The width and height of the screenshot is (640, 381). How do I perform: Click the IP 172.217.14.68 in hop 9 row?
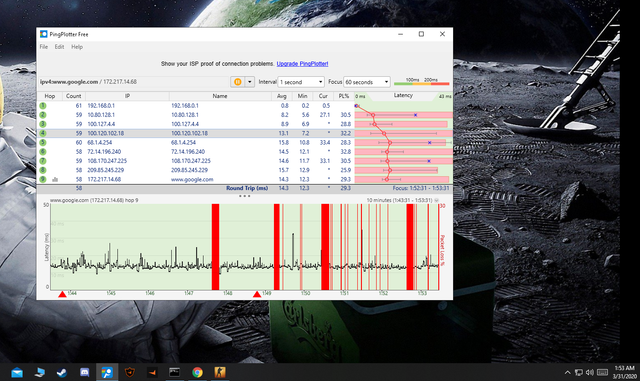pos(104,179)
